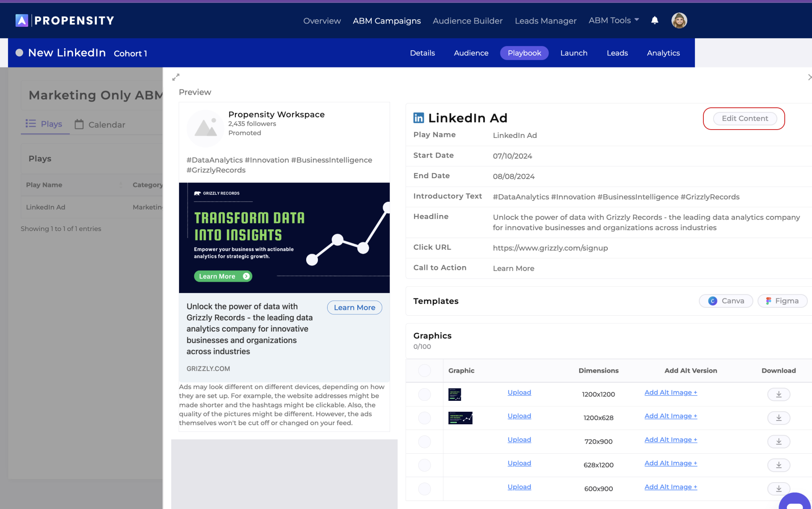The image size is (812, 509).
Task: Select the Playbook tab
Action: coord(524,53)
